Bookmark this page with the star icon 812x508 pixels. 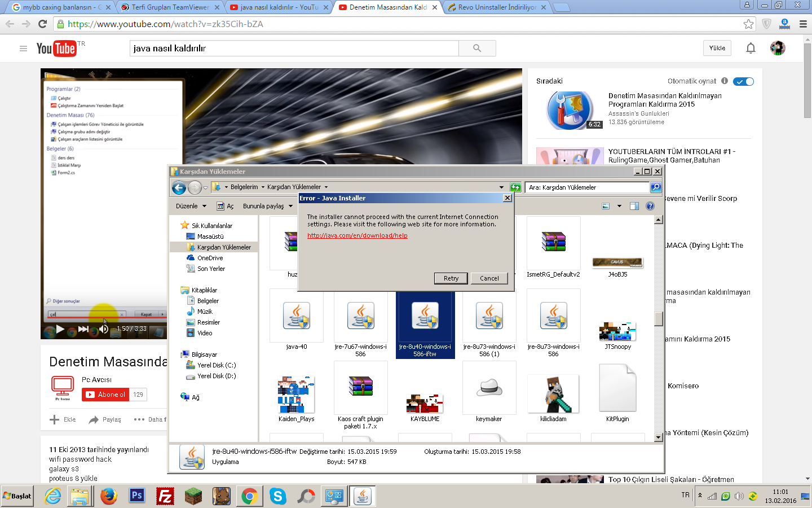tap(748, 24)
